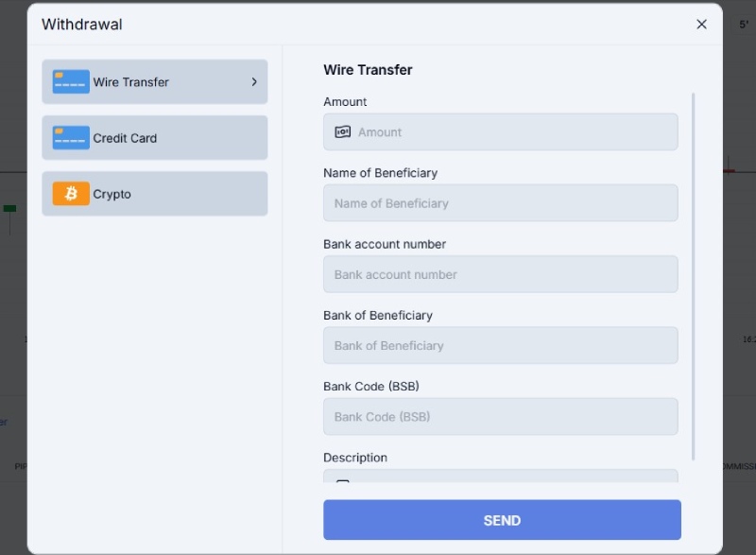The height and width of the screenshot is (555, 756).
Task: Click the banknote icon in Amount field
Action: [x=343, y=132]
